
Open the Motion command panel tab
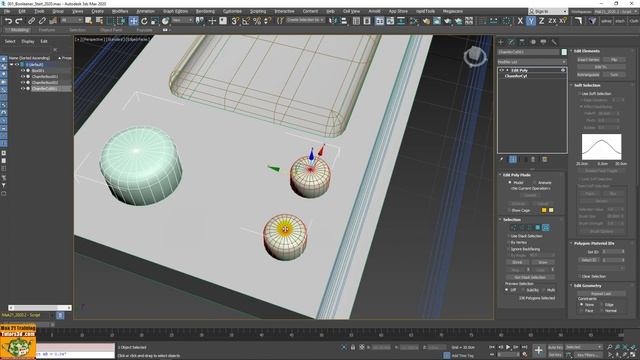coord(533,42)
